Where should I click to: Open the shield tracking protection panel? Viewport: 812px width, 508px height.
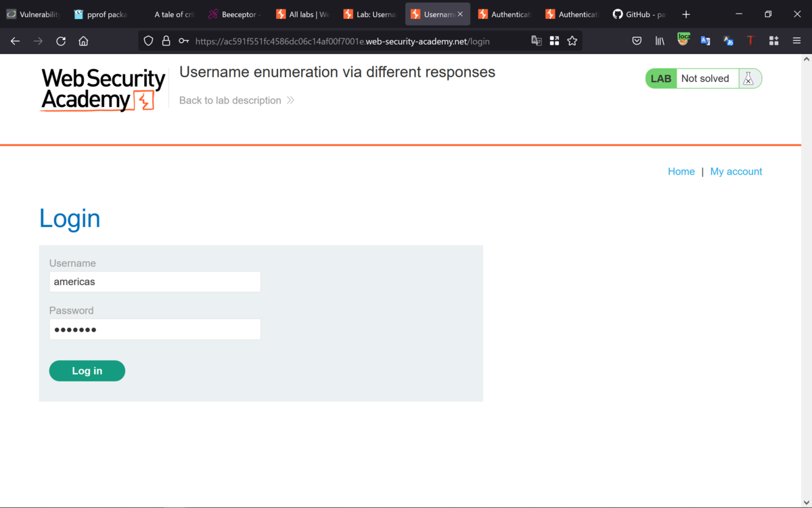click(x=148, y=41)
